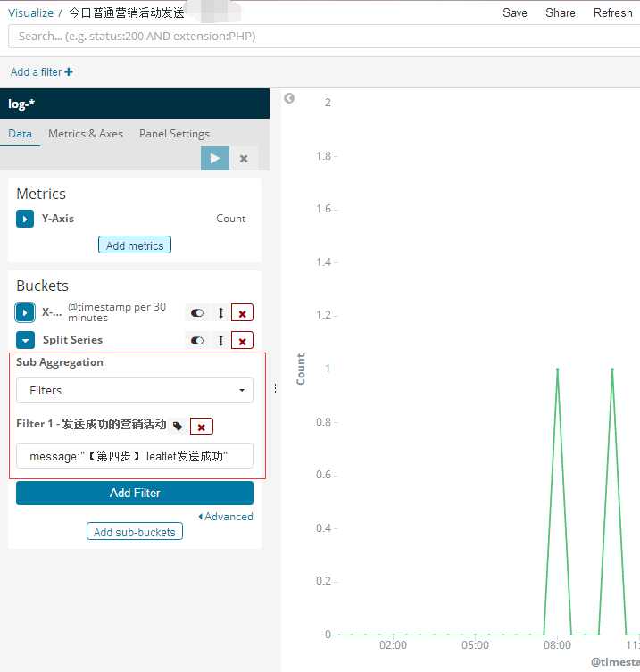Apply changes with the play button
640x672 pixels.
click(215, 158)
